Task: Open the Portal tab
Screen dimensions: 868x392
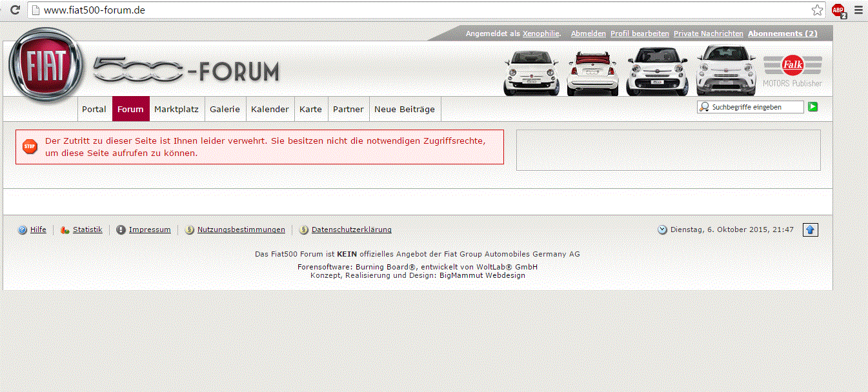Action: (94, 109)
